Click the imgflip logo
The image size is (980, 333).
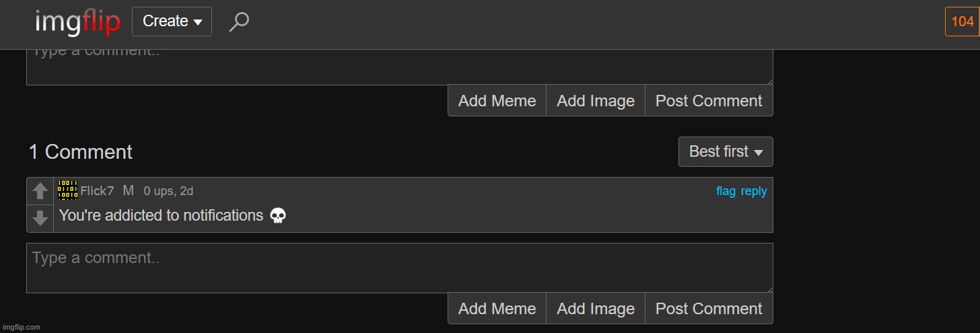pyautogui.click(x=77, y=23)
